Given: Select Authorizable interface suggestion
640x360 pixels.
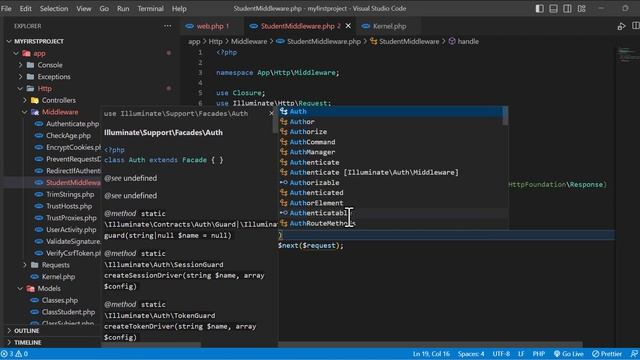Looking at the screenshot, I should coord(391,182).
